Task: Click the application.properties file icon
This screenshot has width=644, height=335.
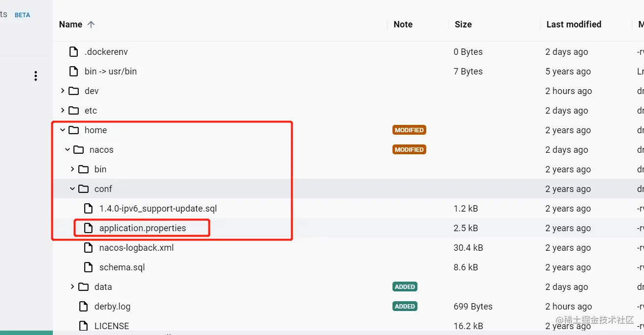Action: pyautogui.click(x=88, y=228)
